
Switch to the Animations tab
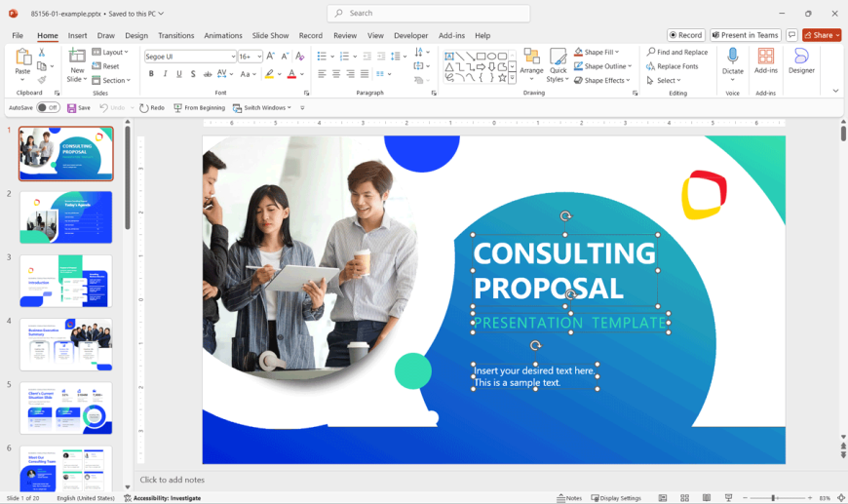[223, 35]
